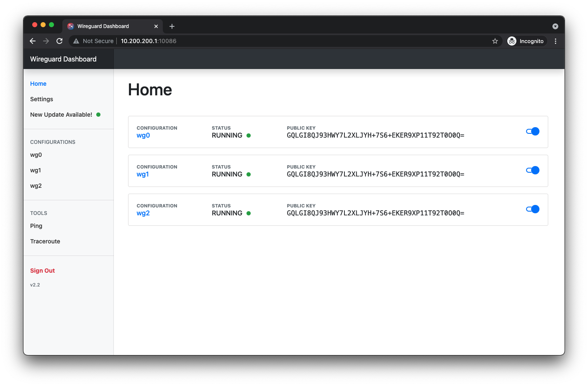Open the wg0 configuration card link
The height and width of the screenshot is (386, 588).
(x=143, y=135)
